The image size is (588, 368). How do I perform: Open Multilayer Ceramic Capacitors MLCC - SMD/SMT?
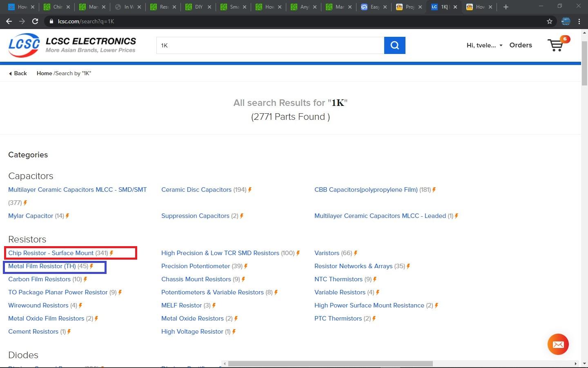[77, 190]
